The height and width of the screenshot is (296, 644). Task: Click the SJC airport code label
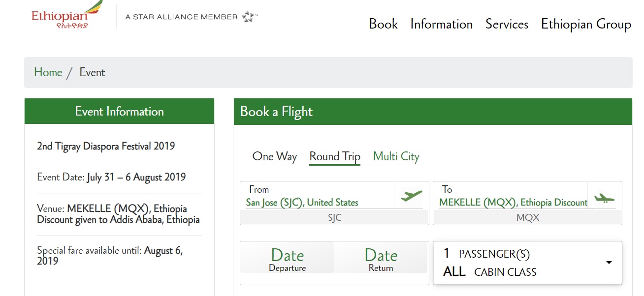click(x=334, y=217)
